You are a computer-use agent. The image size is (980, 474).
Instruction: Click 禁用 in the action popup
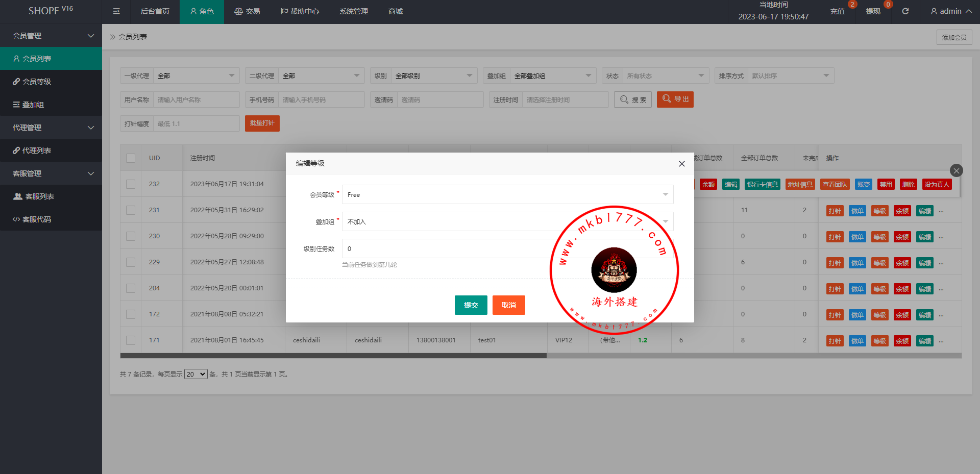[x=886, y=184]
